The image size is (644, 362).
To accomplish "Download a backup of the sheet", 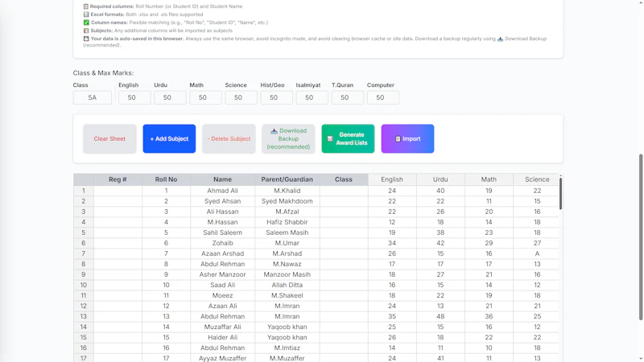I will click(288, 138).
